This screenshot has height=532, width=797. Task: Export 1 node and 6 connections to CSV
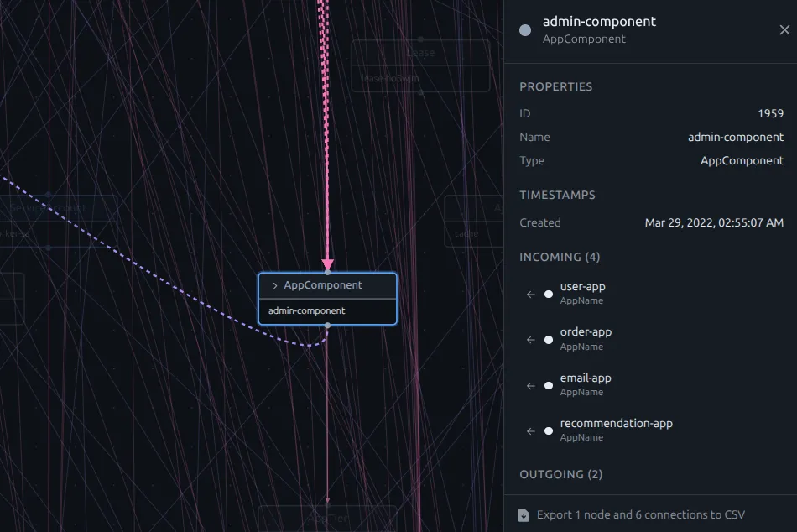[x=640, y=514]
